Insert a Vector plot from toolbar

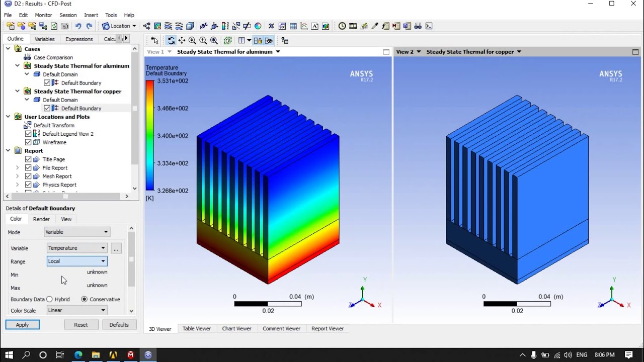click(x=146, y=26)
